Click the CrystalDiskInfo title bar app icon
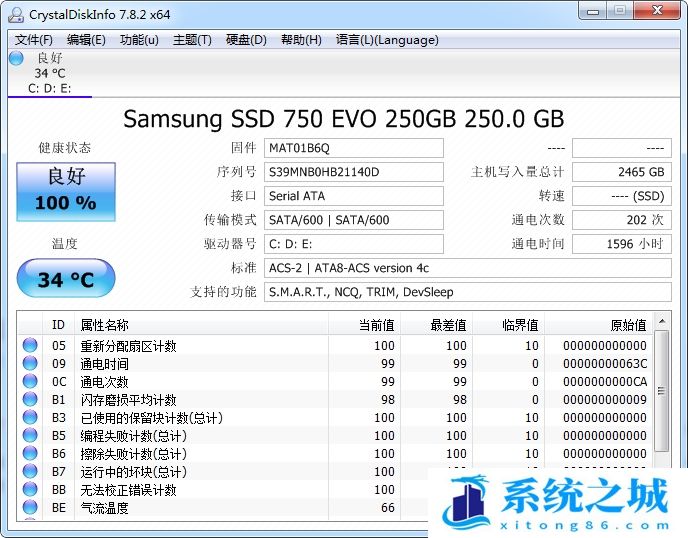Viewport: 688px width, 538px height. click(x=16, y=14)
